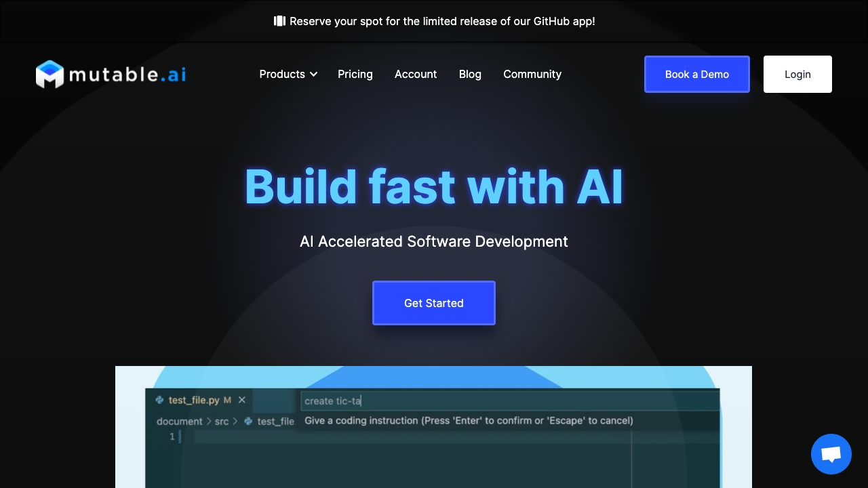Click the modified 'M' indicator on test_file.py tab
The image size is (868, 488).
tap(228, 400)
